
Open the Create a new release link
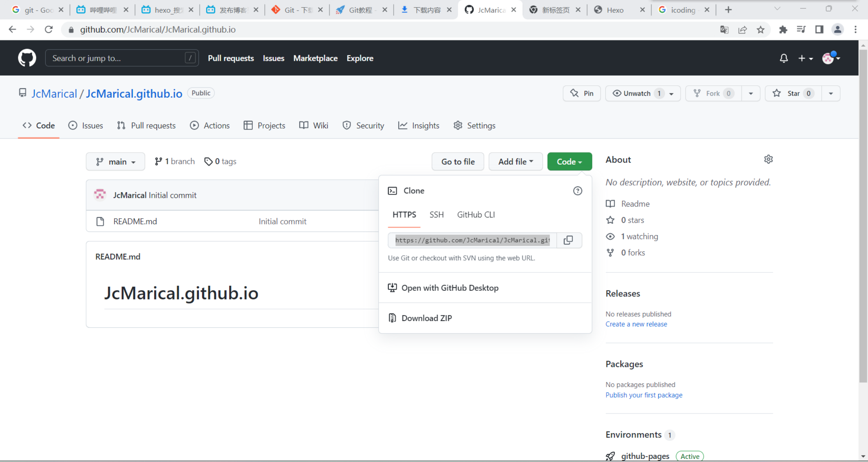click(636, 324)
